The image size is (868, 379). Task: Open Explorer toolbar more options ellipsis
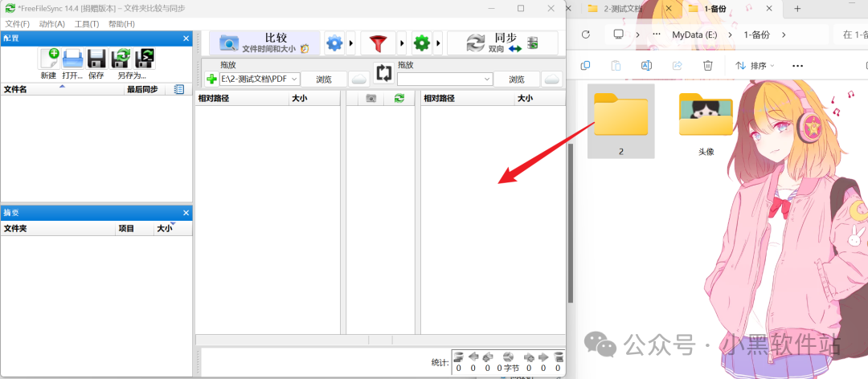(x=797, y=65)
